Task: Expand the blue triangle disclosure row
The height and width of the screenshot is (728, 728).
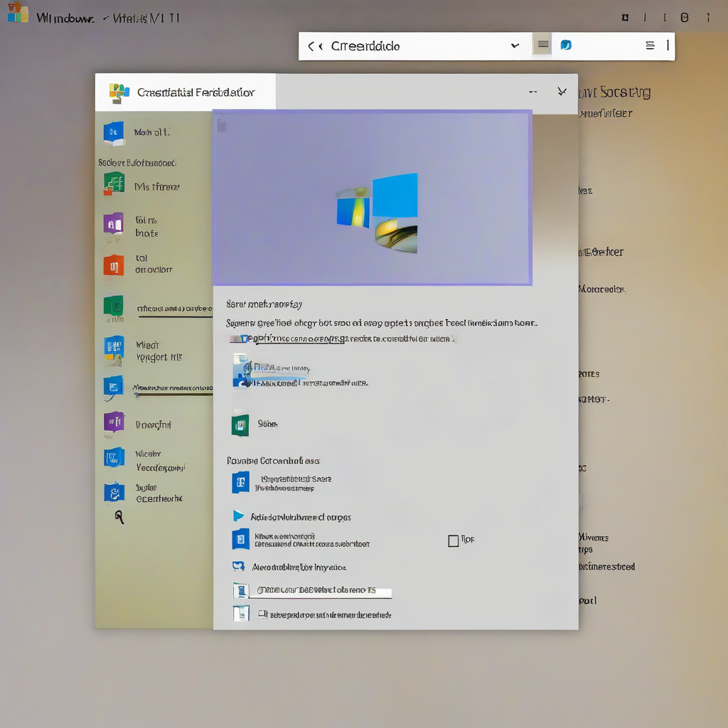Action: coord(239,516)
